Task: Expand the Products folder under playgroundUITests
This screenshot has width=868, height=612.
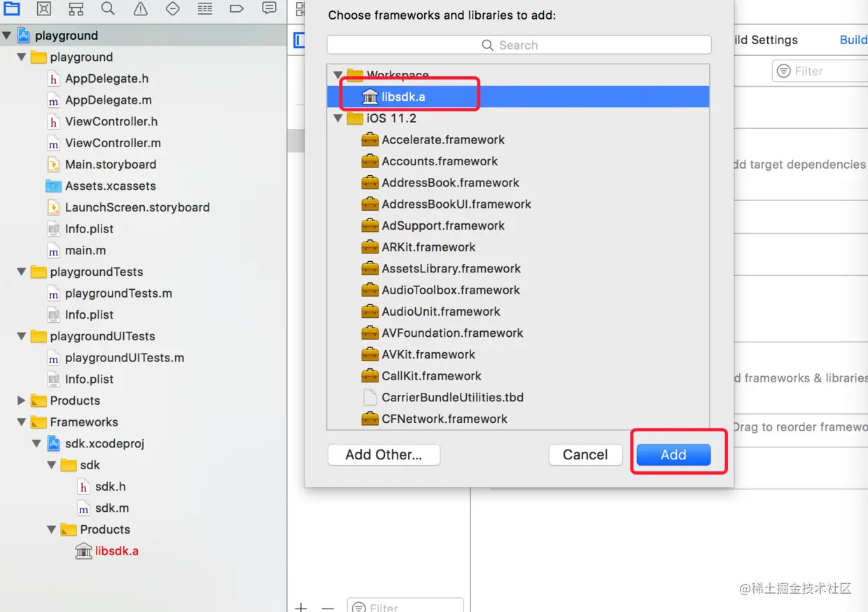Action: coord(22,401)
